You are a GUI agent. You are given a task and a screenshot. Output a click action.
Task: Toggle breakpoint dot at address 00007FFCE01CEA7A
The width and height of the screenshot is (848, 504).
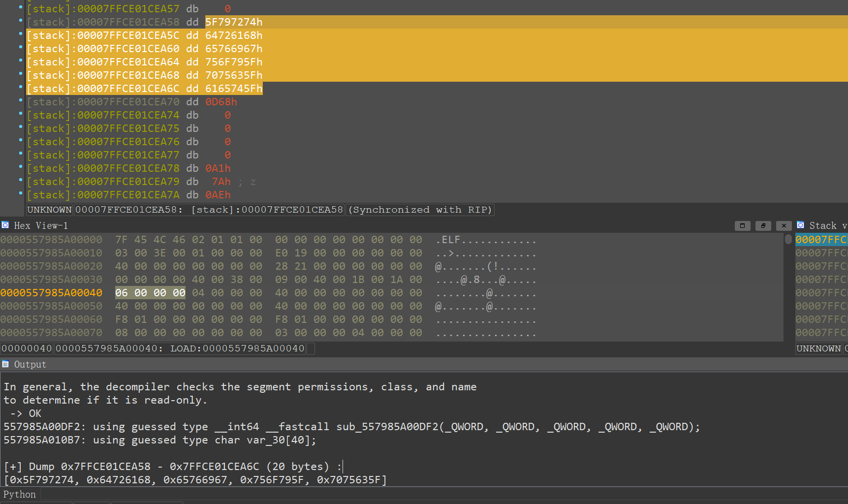click(21, 193)
